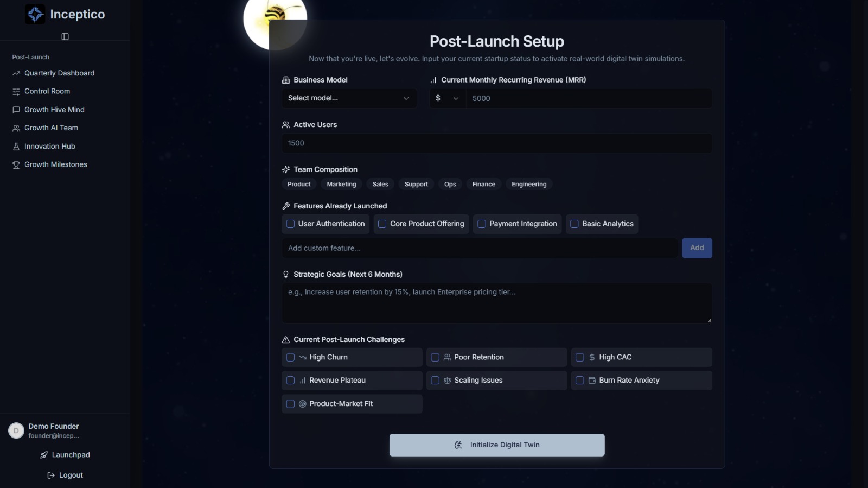Image resolution: width=868 pixels, height=488 pixels.
Task: Select the Support team chip
Action: pos(416,185)
